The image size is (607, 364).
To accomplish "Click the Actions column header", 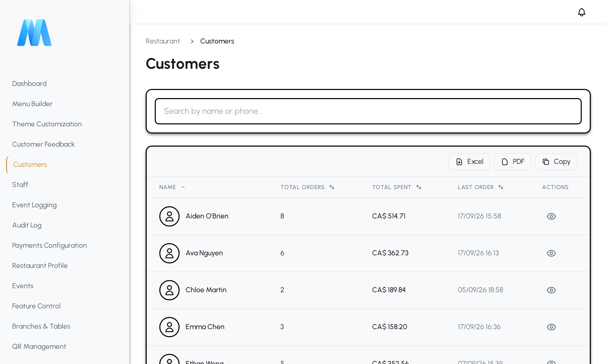I will (x=555, y=187).
